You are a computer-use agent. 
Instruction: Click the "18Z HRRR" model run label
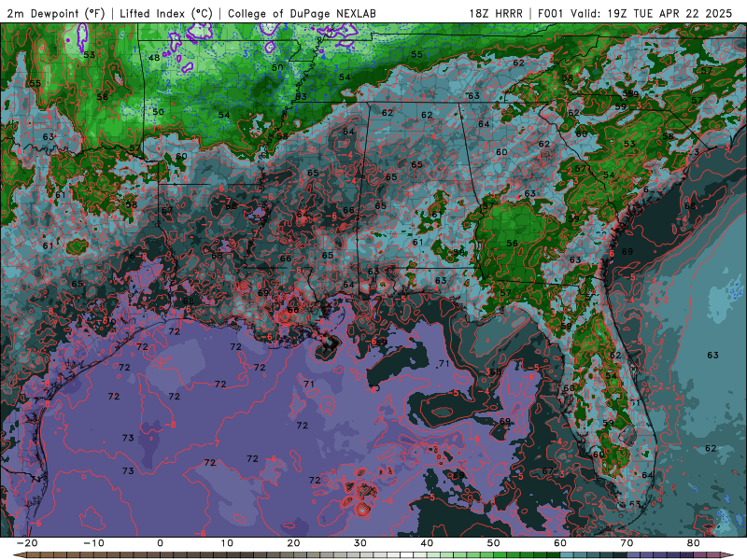click(496, 14)
